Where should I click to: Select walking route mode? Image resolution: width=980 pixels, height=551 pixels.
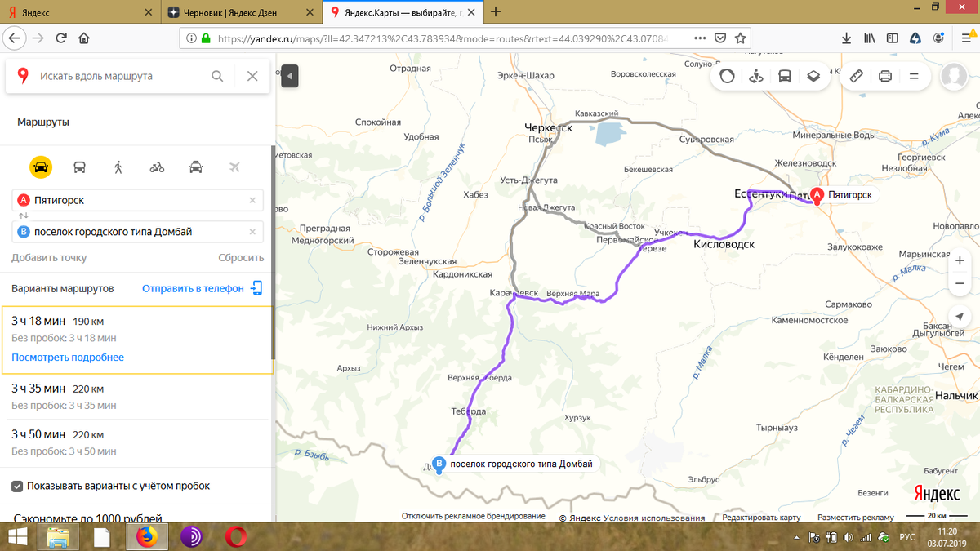[x=118, y=167]
